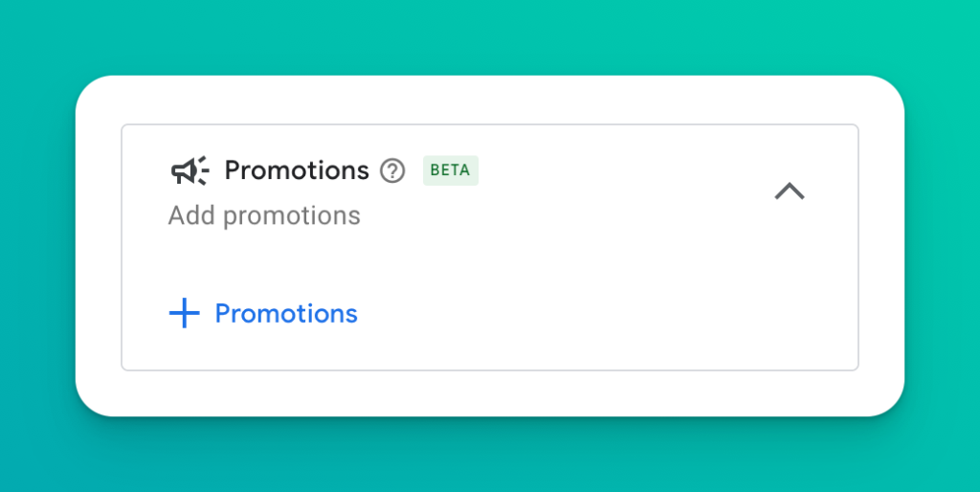Toggle the Promotions card caret
Viewport: 980px width, 492px height.
point(790,190)
